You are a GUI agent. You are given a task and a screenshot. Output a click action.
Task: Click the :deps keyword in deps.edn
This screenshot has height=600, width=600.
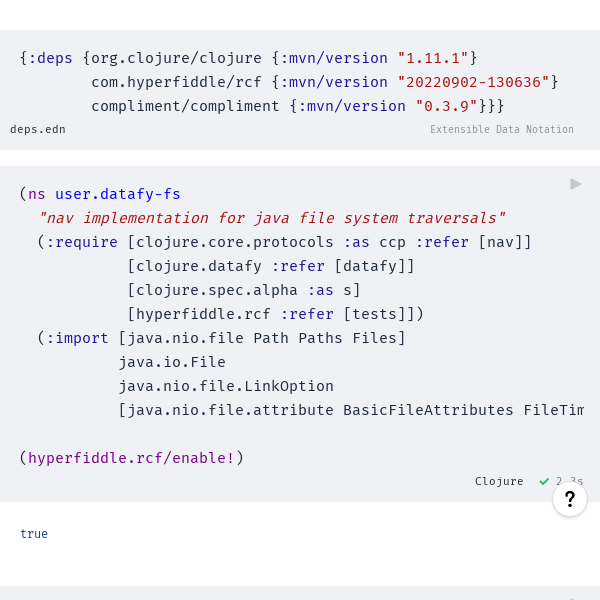[50, 58]
